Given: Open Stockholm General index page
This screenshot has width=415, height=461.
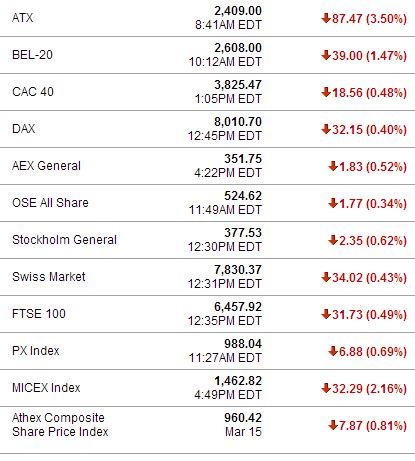Looking at the screenshot, I should [x=64, y=240].
